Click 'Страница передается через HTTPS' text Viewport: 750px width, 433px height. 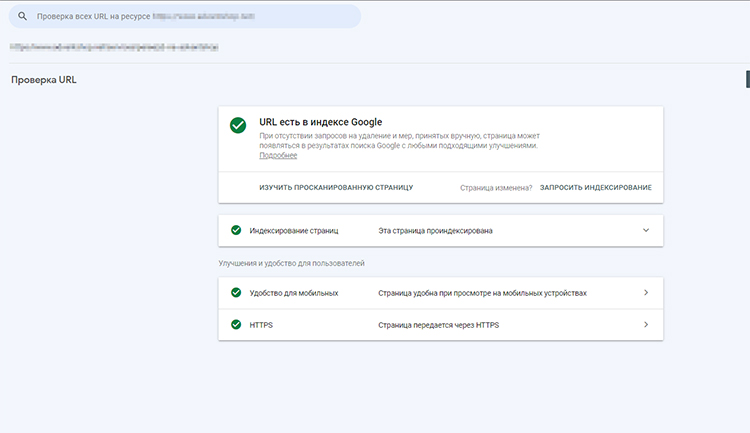coord(438,325)
